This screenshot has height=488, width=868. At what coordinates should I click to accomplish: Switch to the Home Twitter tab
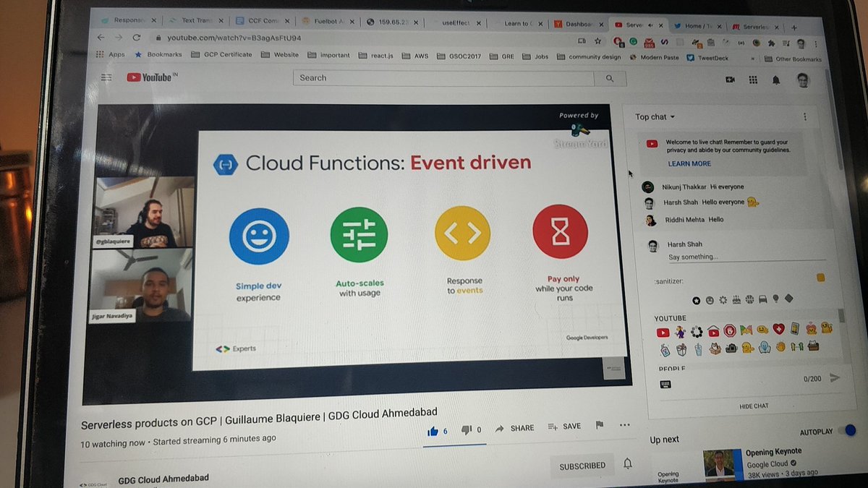697,25
